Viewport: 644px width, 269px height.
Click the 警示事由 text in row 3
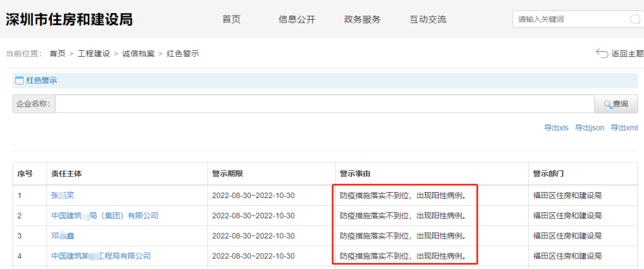tap(404, 236)
